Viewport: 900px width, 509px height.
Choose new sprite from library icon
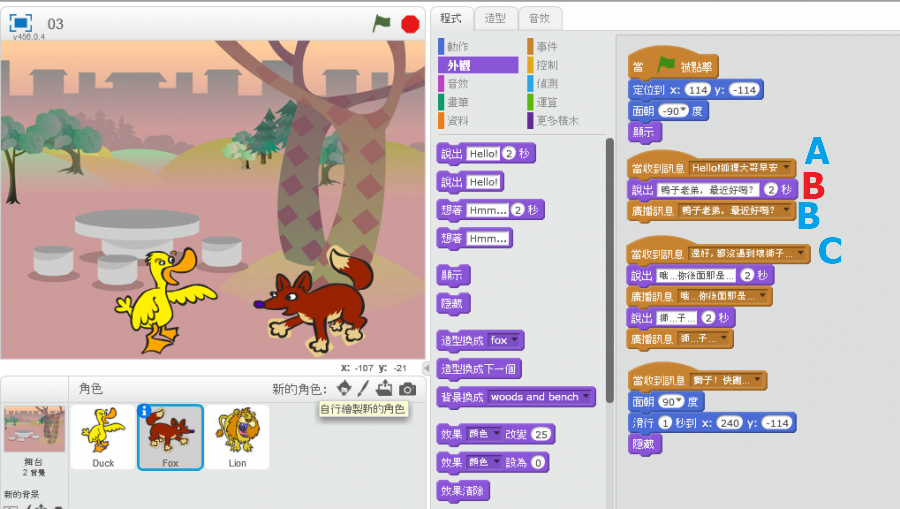[x=344, y=388]
